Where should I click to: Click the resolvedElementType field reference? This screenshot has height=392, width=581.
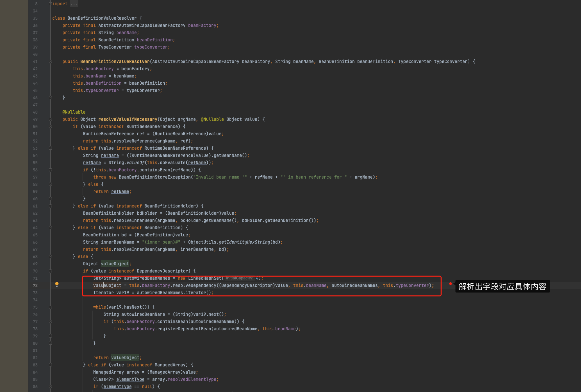click(x=192, y=380)
